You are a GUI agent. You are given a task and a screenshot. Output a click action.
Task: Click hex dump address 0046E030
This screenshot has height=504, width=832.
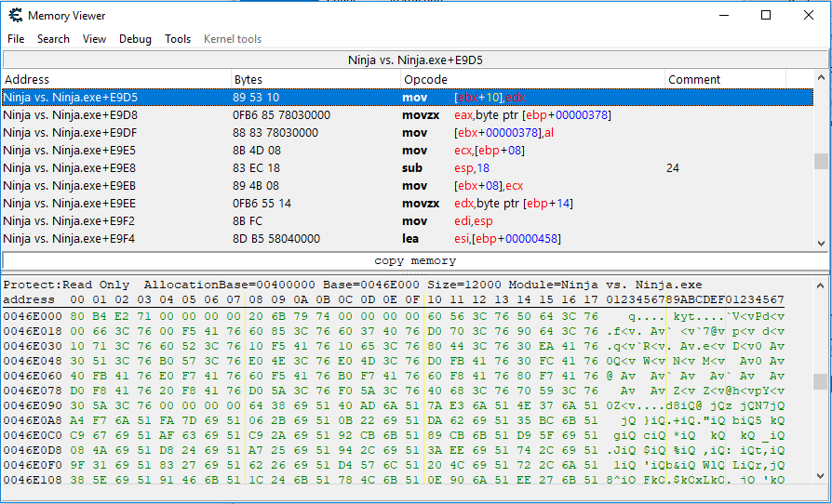(33, 346)
